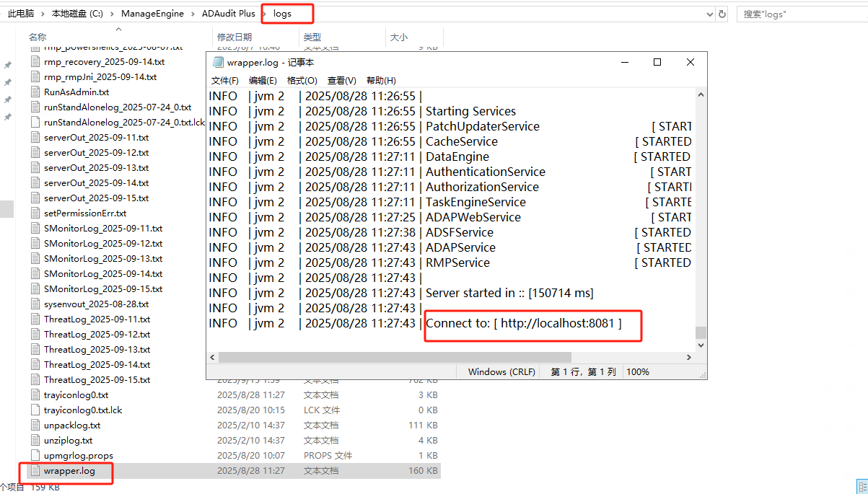The height and width of the screenshot is (494, 868).
Task: Open the 查看(V) menu in Notepad
Action: 341,81
